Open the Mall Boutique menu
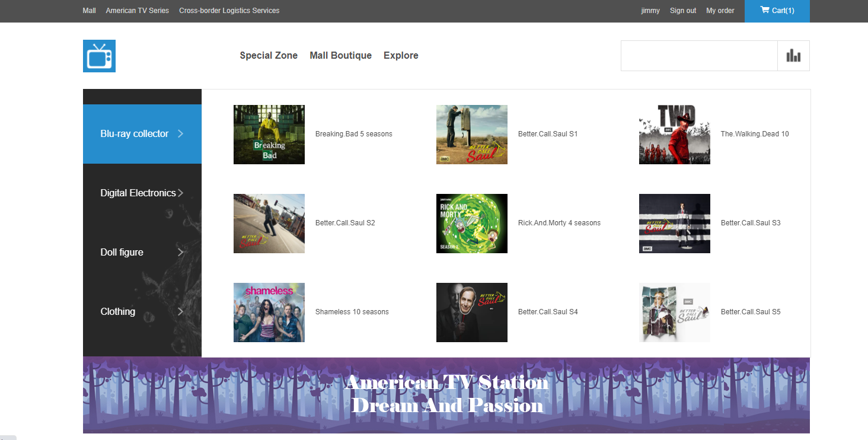The image size is (868, 440). point(340,55)
